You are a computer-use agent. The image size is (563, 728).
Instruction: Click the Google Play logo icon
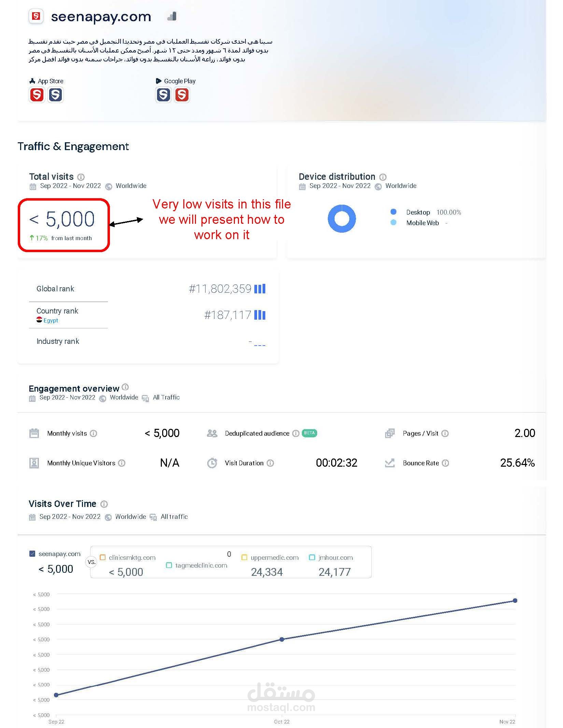pyautogui.click(x=158, y=81)
